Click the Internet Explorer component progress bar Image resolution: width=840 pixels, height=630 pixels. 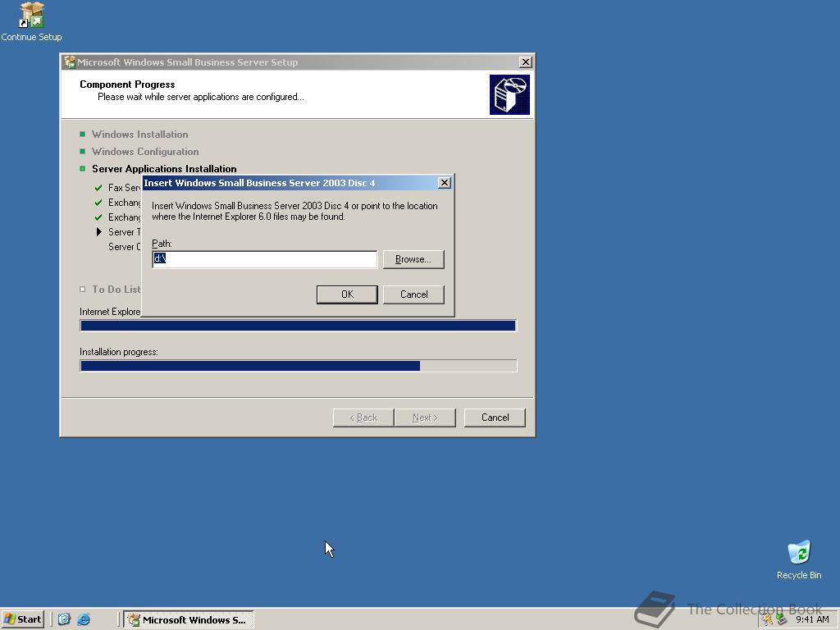point(299,325)
